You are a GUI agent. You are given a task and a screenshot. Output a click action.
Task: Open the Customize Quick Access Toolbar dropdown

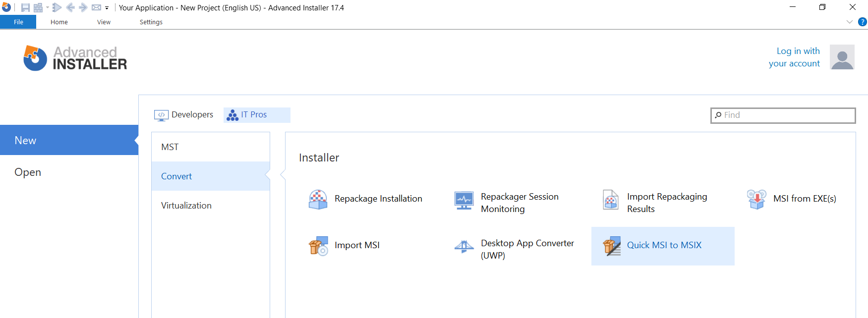pos(107,8)
